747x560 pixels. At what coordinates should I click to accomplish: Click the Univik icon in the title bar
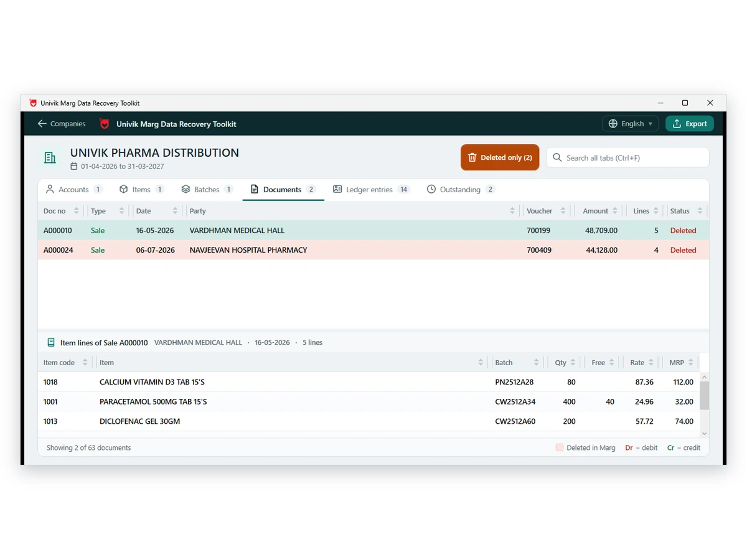tap(33, 103)
